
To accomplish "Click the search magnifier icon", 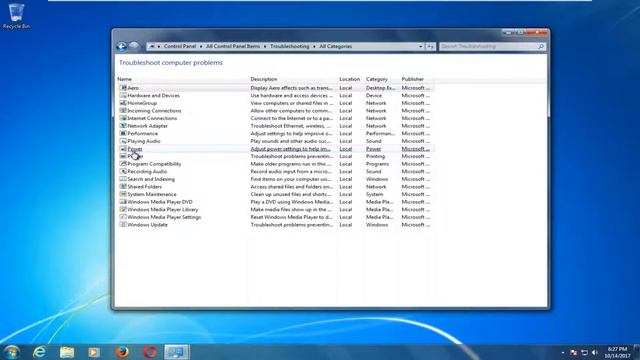I will [x=541, y=47].
